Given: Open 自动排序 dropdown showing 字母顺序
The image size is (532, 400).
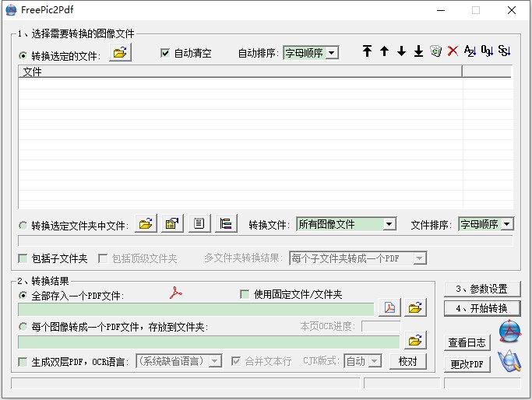Looking at the screenshot, I should tap(311, 53).
